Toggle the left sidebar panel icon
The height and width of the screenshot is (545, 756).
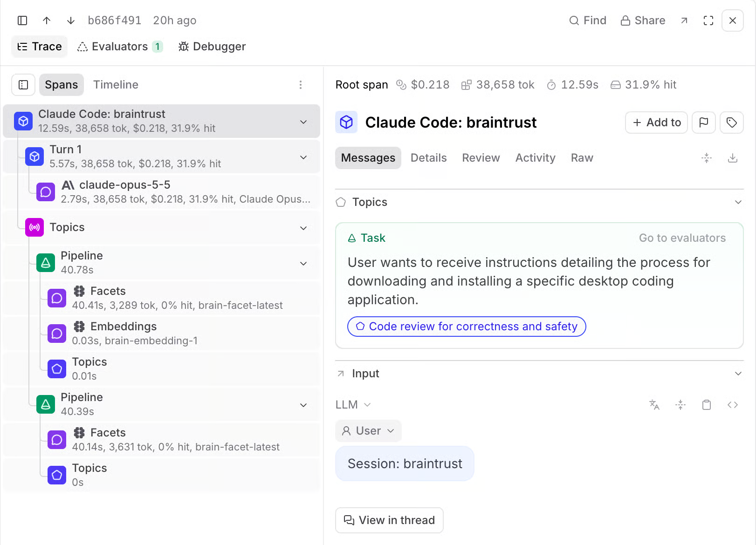[22, 20]
